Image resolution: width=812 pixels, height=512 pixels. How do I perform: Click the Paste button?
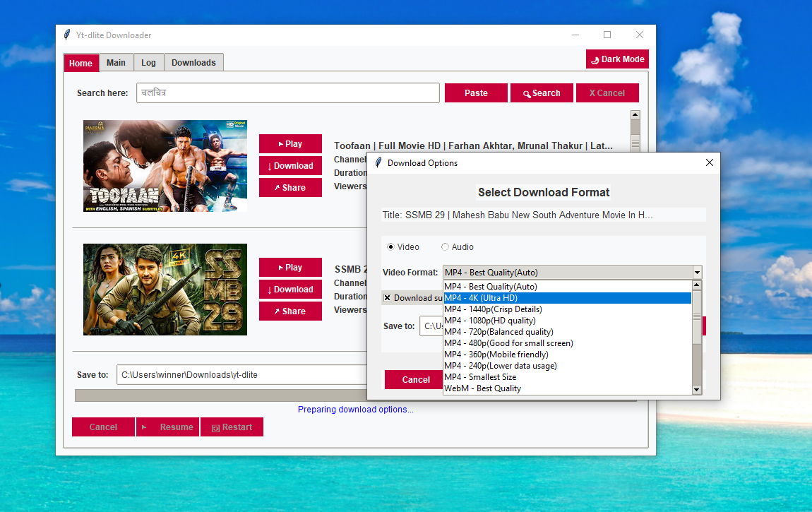(x=476, y=93)
